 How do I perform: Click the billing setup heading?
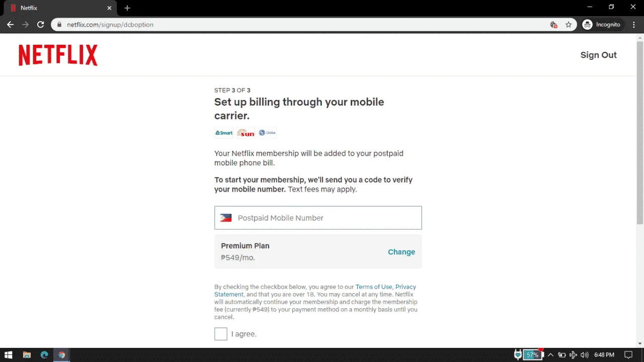point(299,109)
